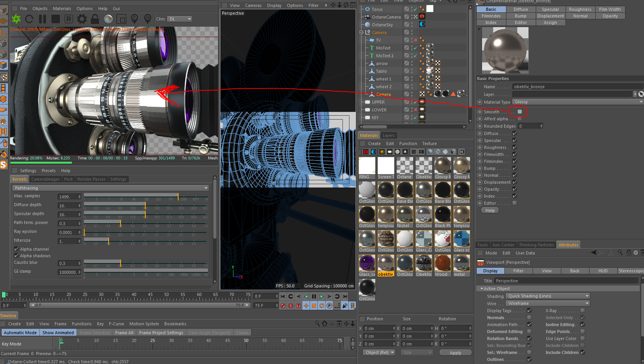Click the timeline play sound speaker icon

(x=345, y=306)
